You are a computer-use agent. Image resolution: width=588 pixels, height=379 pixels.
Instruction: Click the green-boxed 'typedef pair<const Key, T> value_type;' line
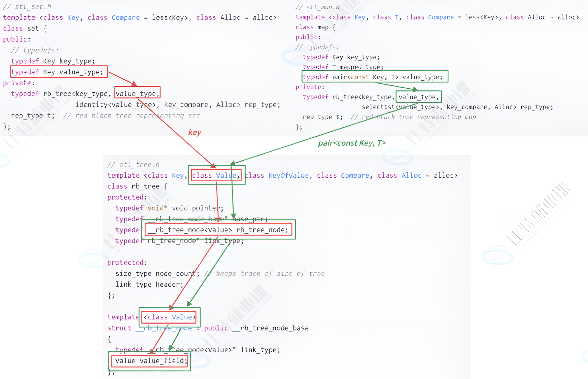click(374, 77)
